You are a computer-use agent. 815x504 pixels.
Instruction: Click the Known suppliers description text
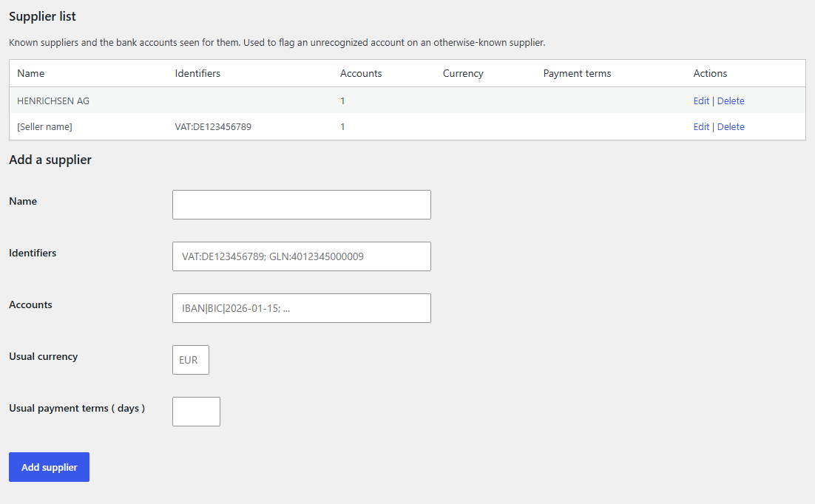click(x=277, y=43)
